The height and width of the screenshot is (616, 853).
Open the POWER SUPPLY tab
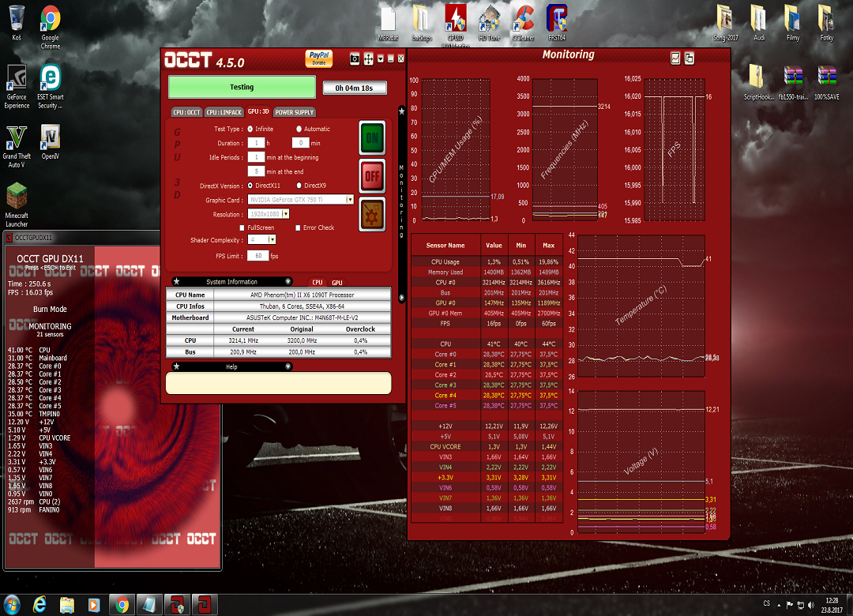click(294, 112)
